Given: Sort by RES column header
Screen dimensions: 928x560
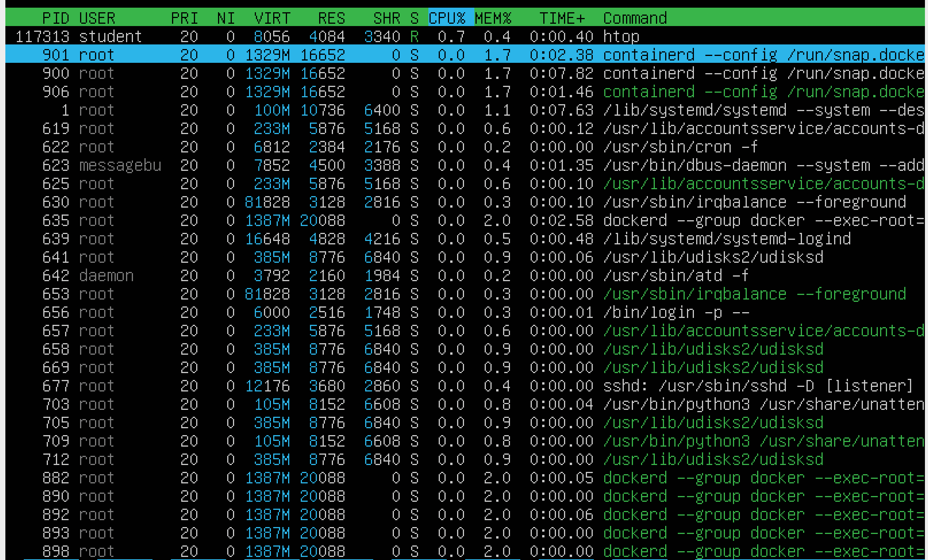Looking at the screenshot, I should 332,18.
